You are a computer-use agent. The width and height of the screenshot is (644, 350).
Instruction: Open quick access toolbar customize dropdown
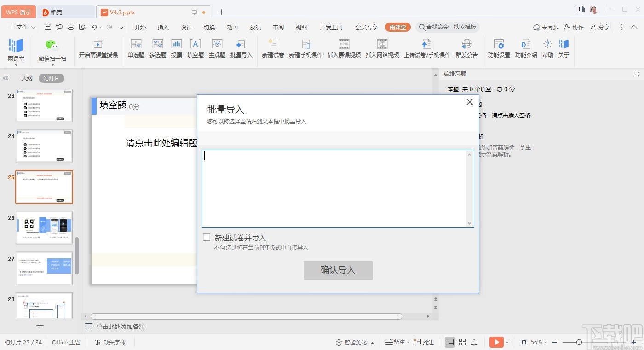pyautogui.click(x=121, y=28)
